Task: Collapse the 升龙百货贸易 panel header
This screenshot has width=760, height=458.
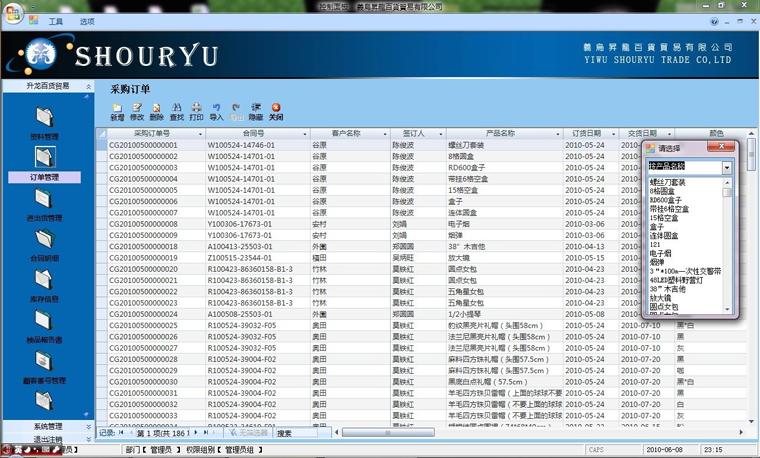Action: pos(89,86)
